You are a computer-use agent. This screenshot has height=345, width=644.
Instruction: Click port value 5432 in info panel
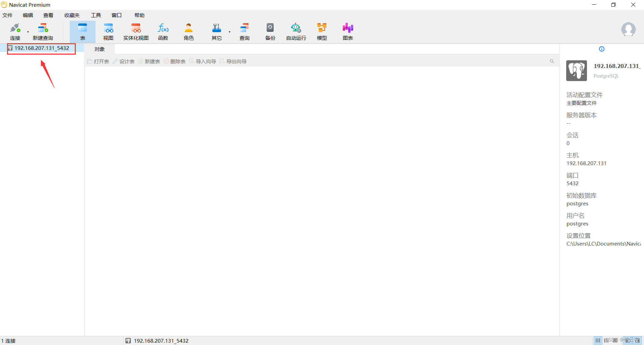[573, 184]
